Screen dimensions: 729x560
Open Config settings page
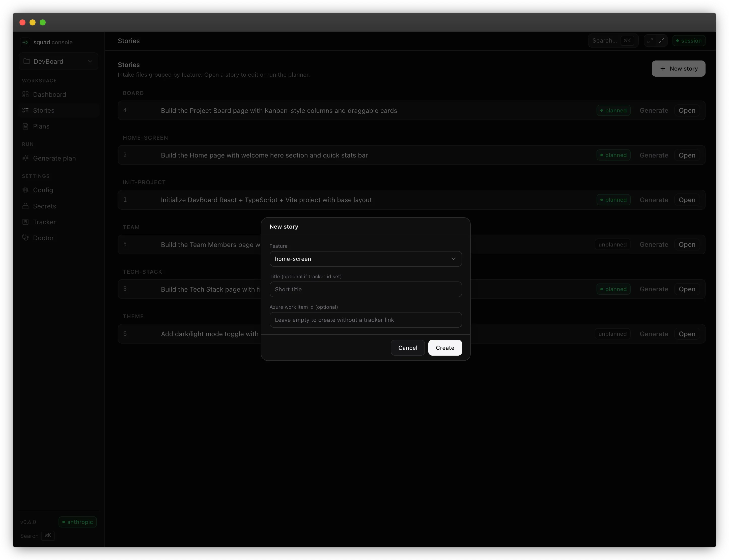point(58,190)
